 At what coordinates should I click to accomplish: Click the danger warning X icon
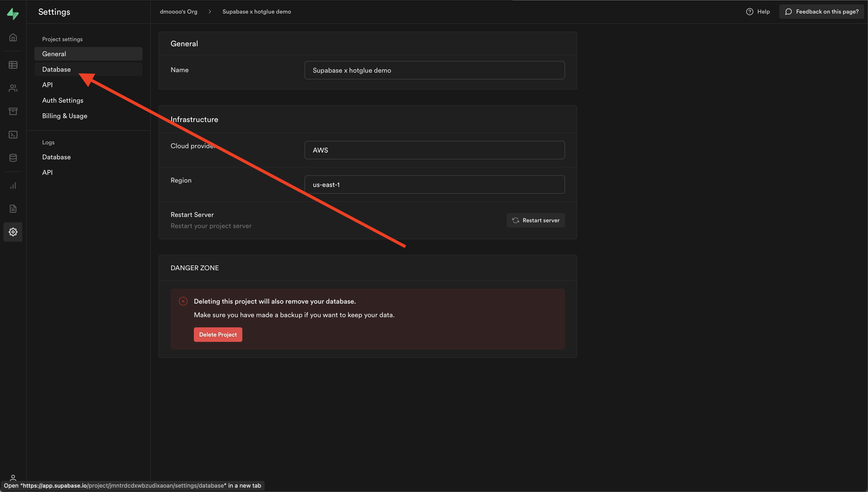pyautogui.click(x=183, y=301)
